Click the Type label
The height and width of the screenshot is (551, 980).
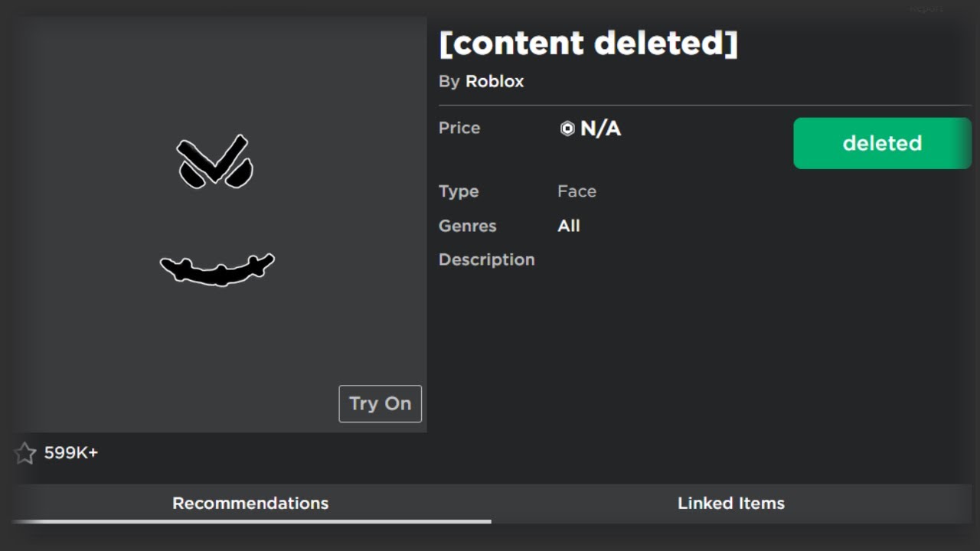459,191
